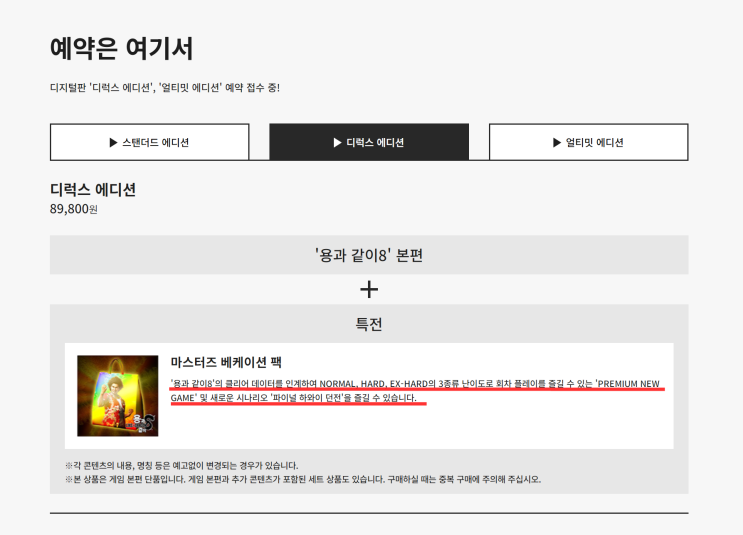Click the footnote about 각 콘텐츠의 내용
Screen dimensions: 743x535
181,465
